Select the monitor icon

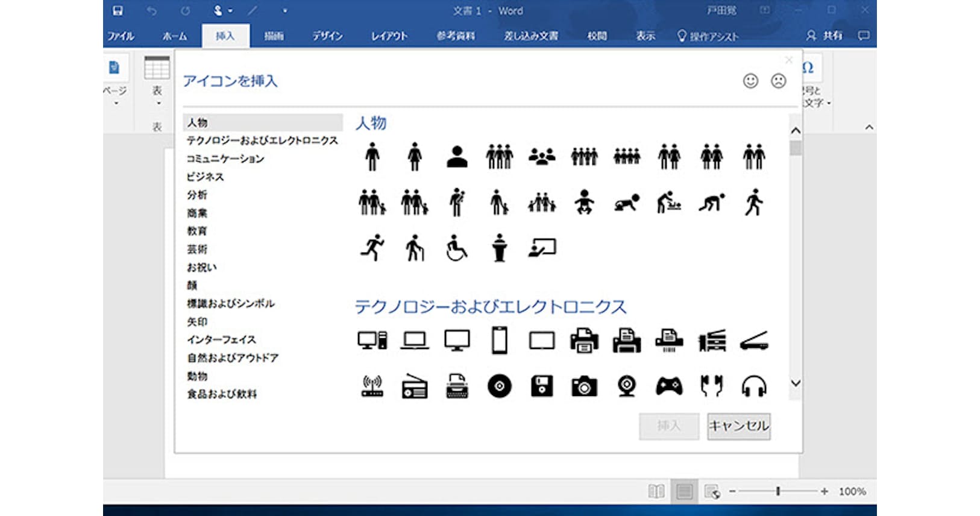coord(457,341)
